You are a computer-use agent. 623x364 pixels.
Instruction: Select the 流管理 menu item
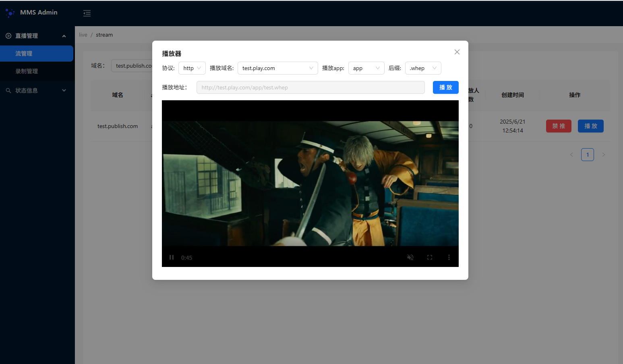pos(37,54)
